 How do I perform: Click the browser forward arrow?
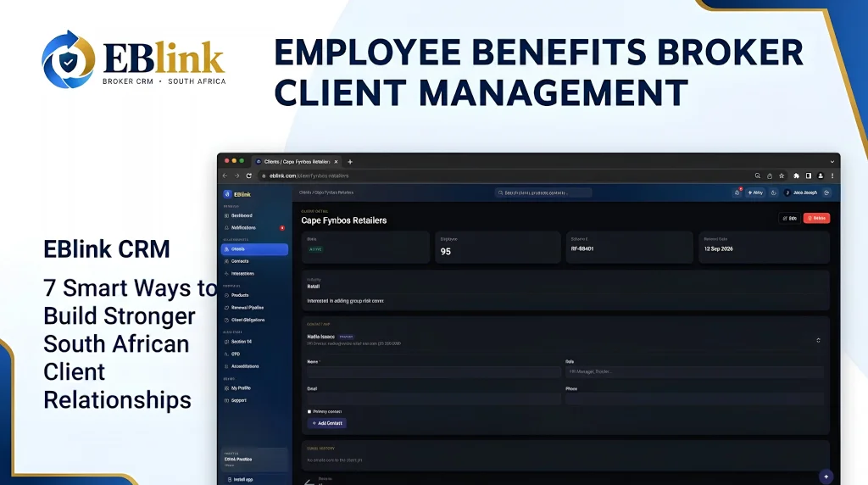(x=237, y=176)
